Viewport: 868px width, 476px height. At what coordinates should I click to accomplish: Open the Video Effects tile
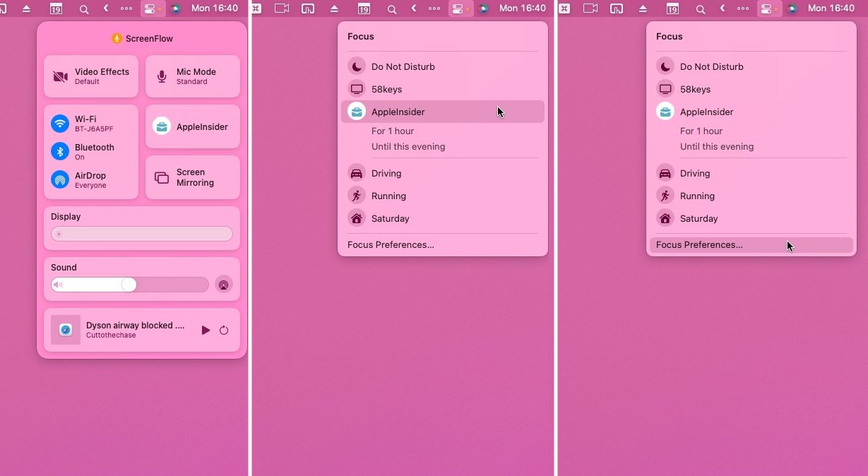point(91,76)
